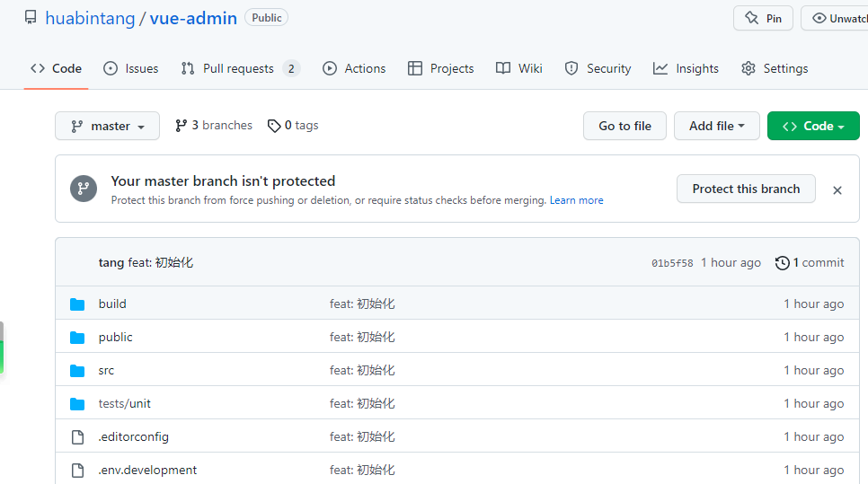Click the Protect this branch button
This screenshot has width=868, height=484.
[746, 189]
